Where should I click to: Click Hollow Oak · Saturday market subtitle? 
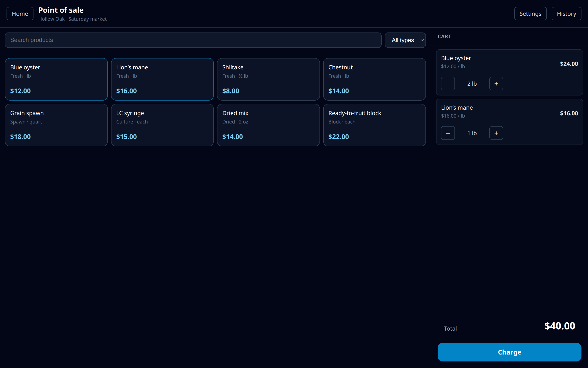coord(72,19)
